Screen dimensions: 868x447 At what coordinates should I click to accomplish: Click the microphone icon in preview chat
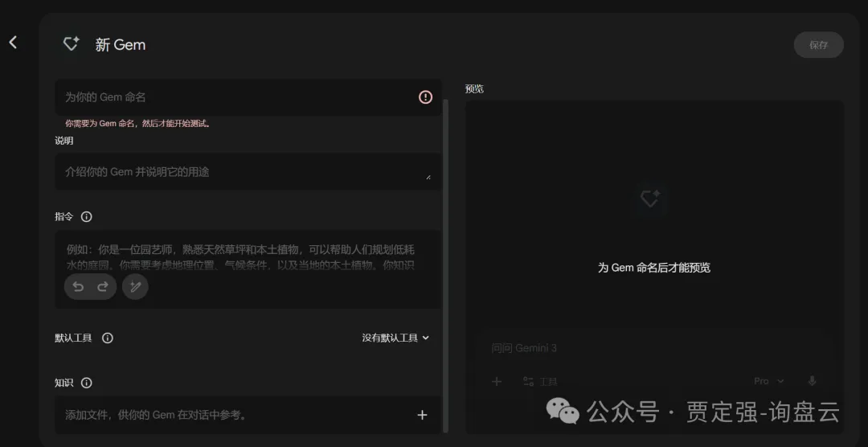pos(812,381)
